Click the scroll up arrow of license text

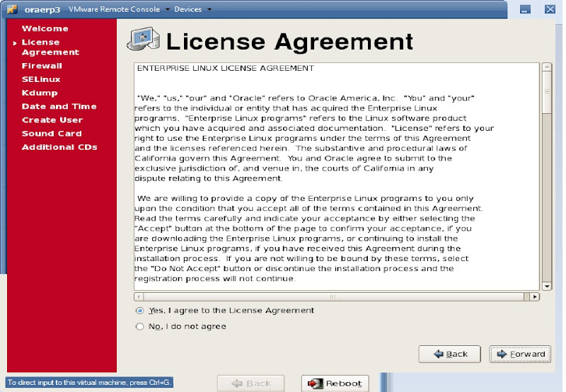pos(547,67)
